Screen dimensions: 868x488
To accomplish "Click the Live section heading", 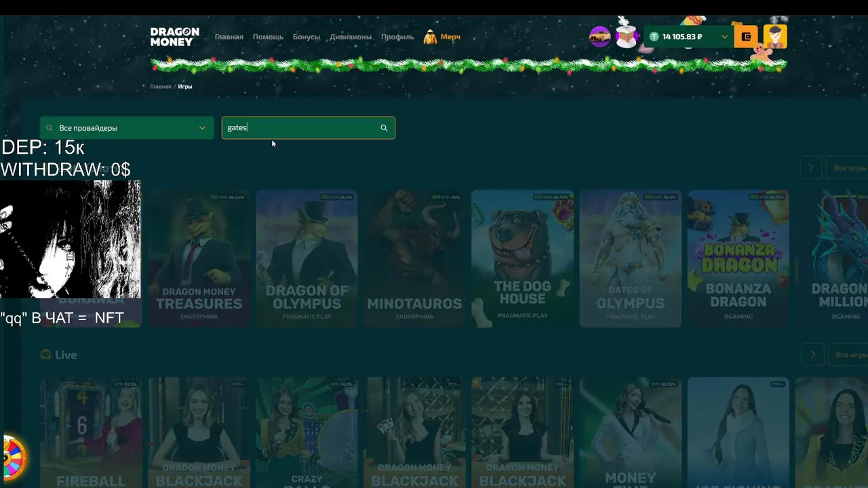I will pyautogui.click(x=66, y=354).
